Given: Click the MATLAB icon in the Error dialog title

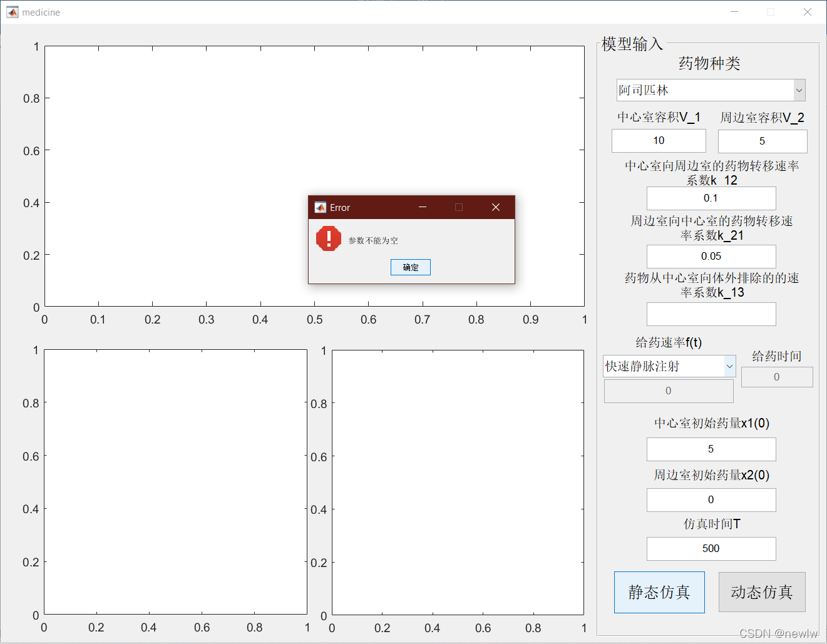Looking at the screenshot, I should click(320, 207).
